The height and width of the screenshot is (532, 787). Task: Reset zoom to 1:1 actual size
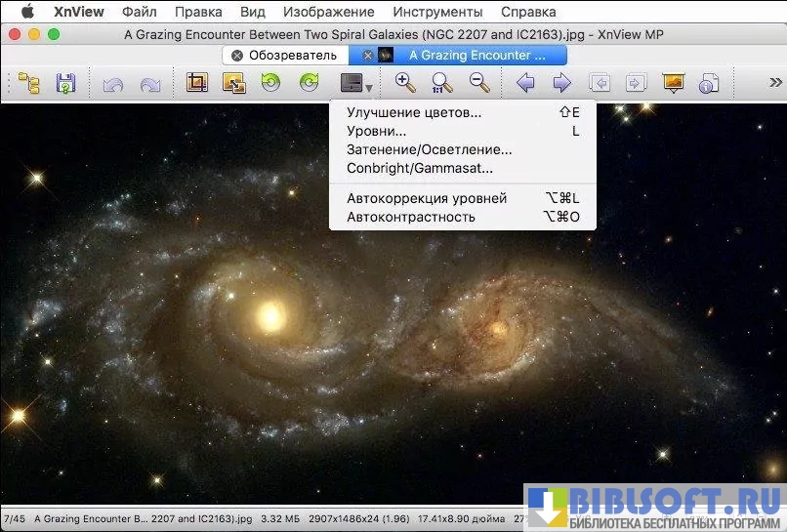click(442, 84)
